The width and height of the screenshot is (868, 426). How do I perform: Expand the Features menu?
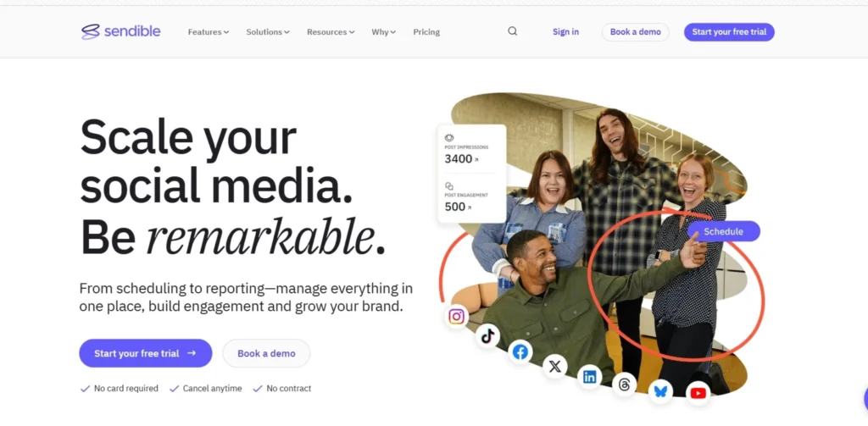point(209,32)
